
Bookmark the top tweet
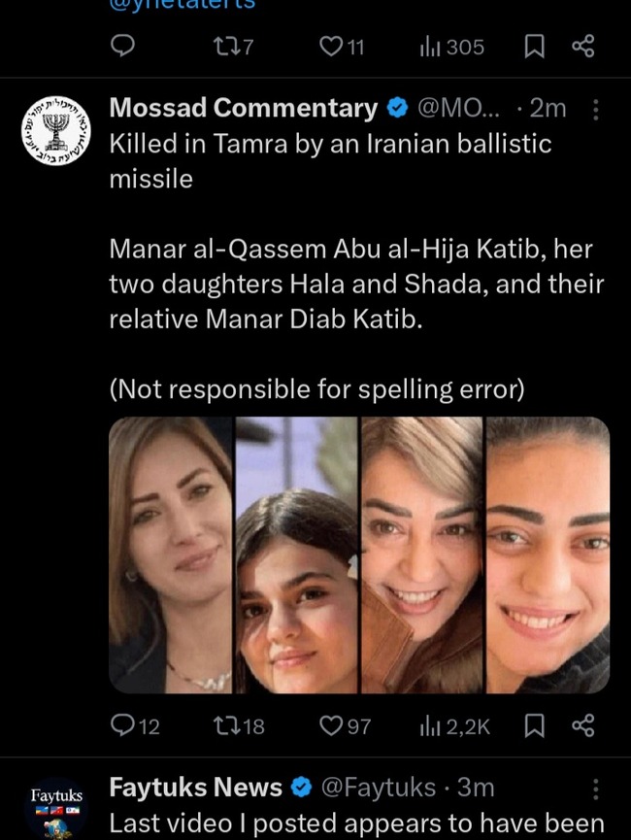point(534,47)
